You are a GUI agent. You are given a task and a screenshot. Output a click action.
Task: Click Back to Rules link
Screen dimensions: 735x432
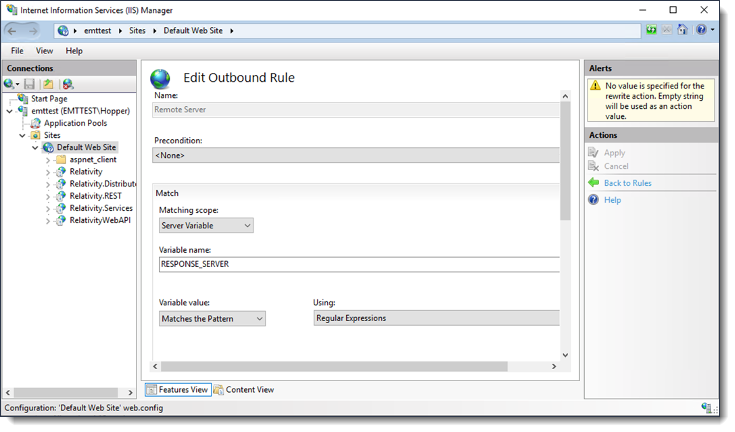[628, 183]
